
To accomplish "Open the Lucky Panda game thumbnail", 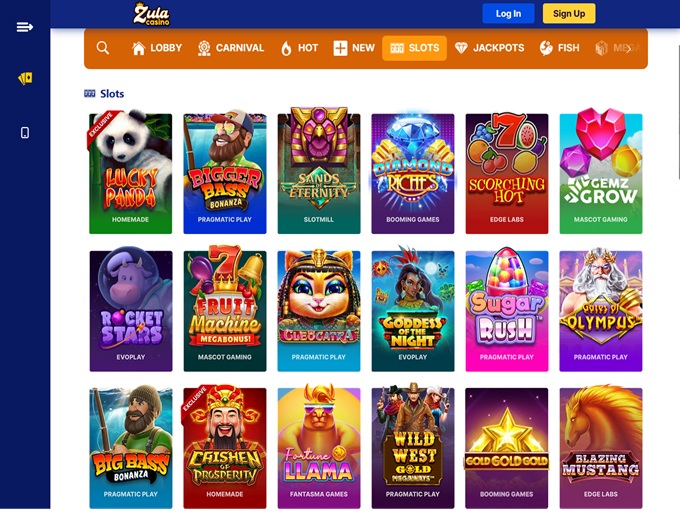I will point(131,172).
